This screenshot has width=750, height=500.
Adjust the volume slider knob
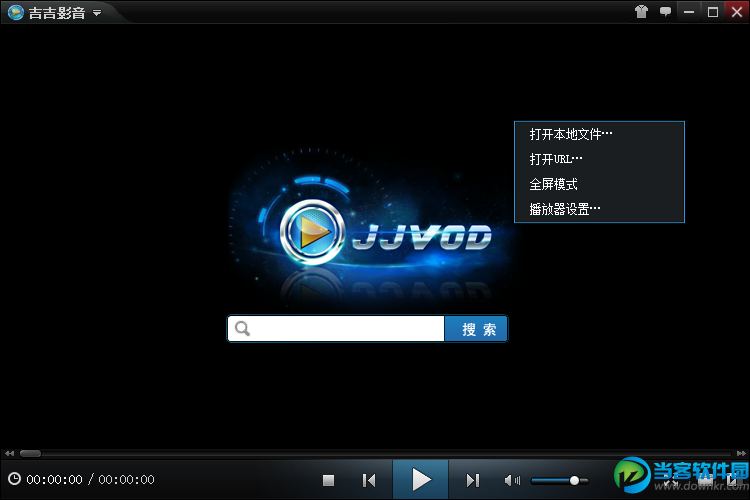click(574, 480)
